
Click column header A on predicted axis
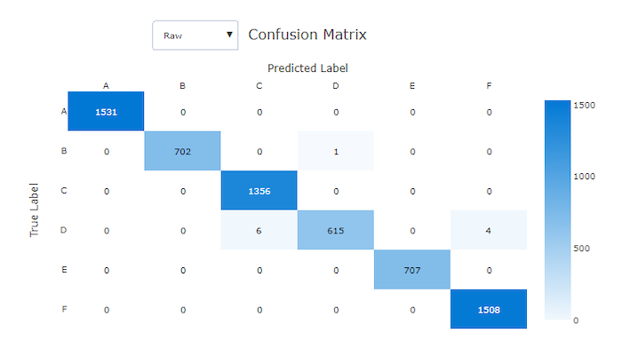pos(106,86)
